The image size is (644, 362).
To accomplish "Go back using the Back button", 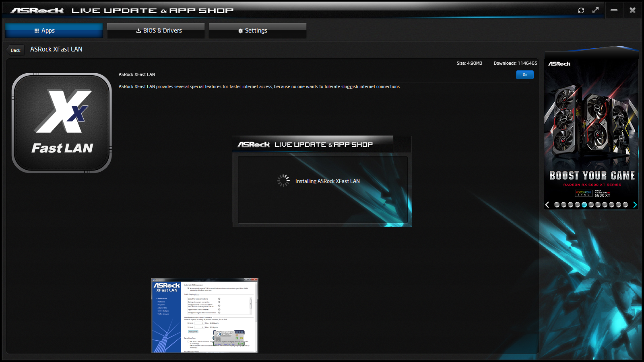I will [15, 50].
